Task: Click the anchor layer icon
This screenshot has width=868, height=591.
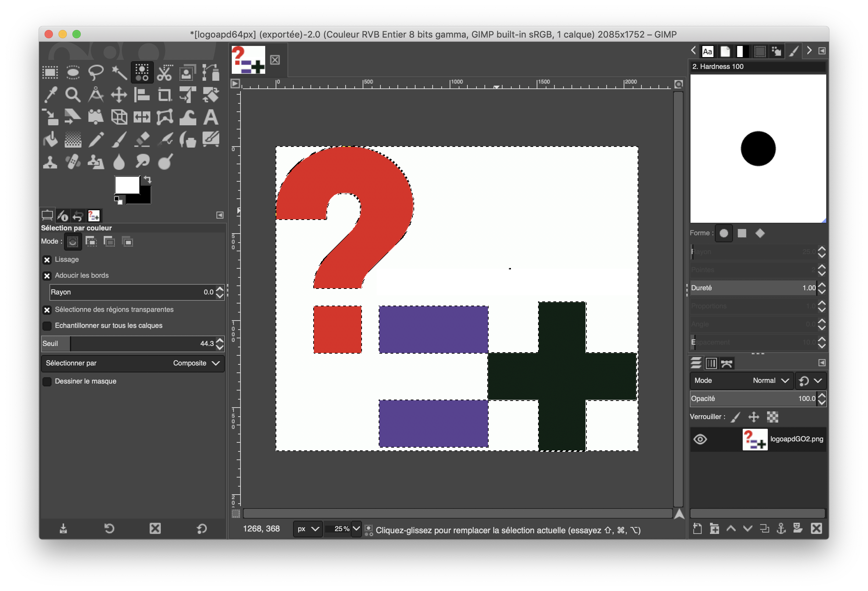Action: click(x=781, y=528)
